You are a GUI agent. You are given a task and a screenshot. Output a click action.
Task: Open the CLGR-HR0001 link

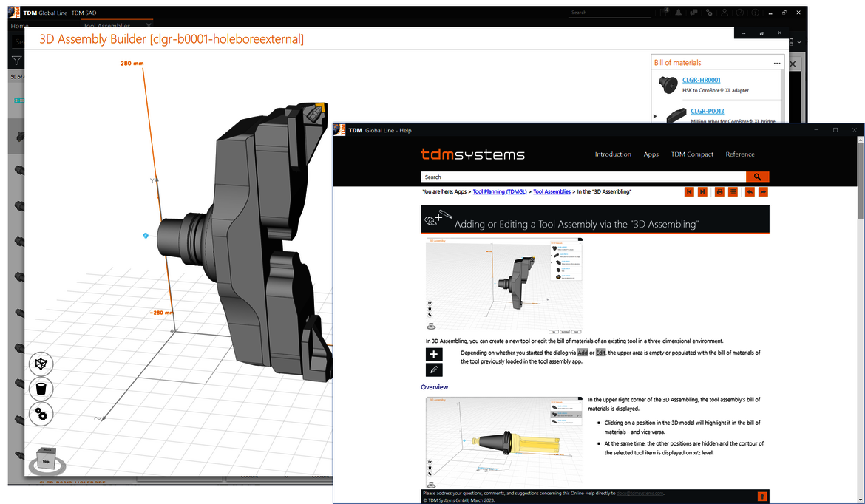point(701,80)
